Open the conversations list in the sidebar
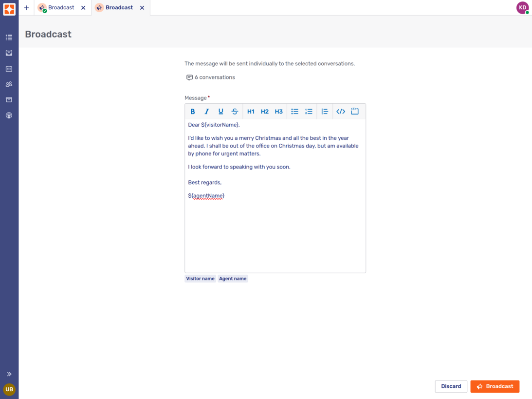Screen dimensions: 532x399 pyautogui.click(x=9, y=37)
